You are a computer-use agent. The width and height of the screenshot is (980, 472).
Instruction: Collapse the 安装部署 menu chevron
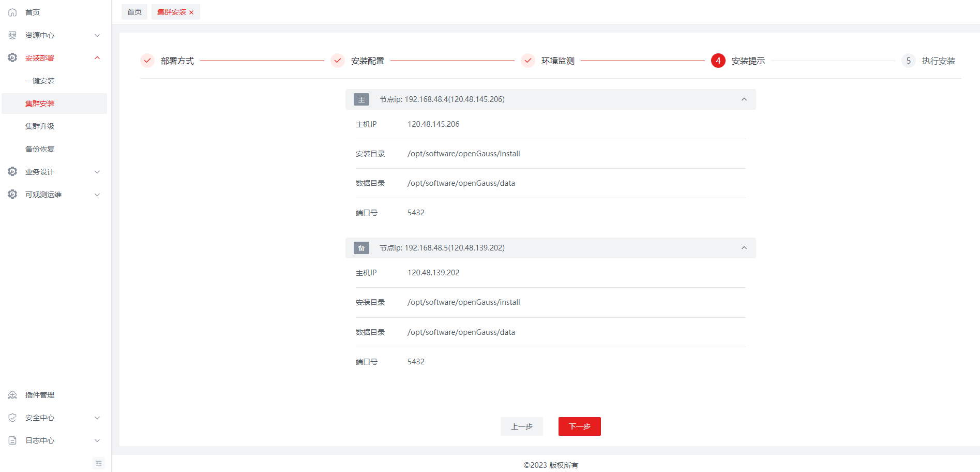[97, 58]
